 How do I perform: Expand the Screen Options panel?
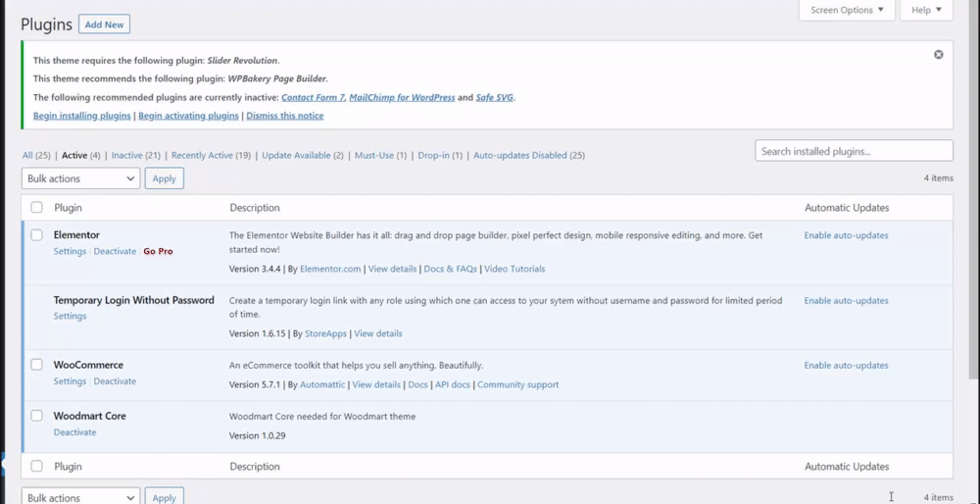847,10
